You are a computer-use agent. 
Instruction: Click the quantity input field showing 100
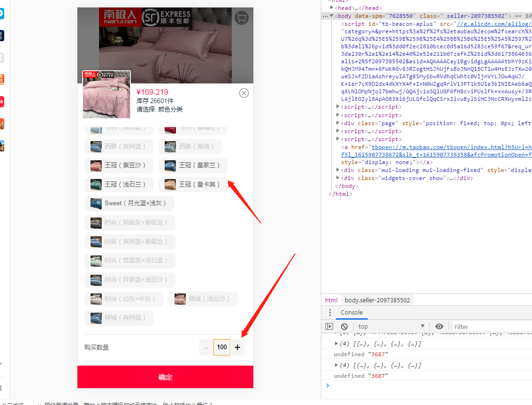222,347
